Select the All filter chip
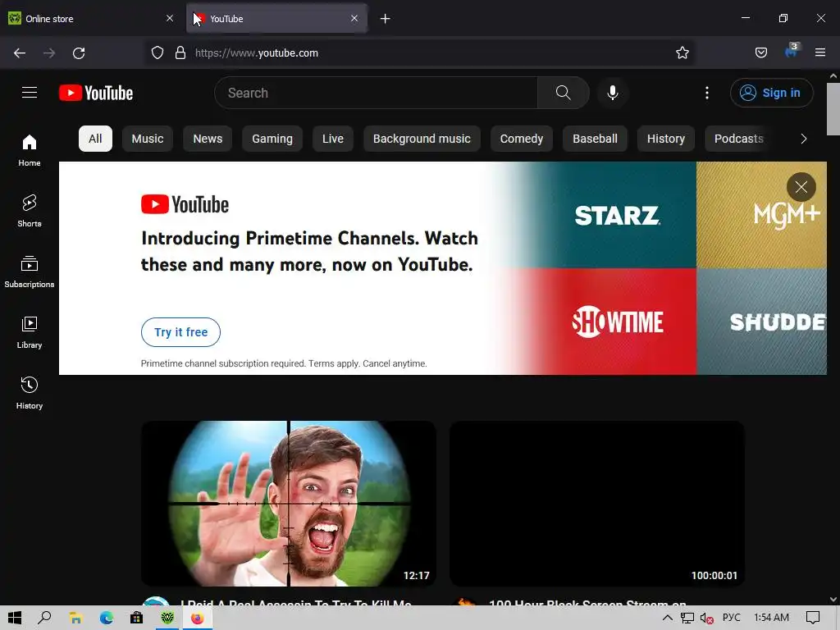The width and height of the screenshot is (840, 630). (95, 139)
